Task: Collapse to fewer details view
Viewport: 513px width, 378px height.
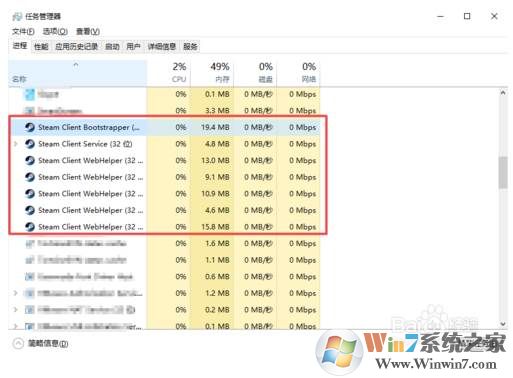Action: pos(40,343)
